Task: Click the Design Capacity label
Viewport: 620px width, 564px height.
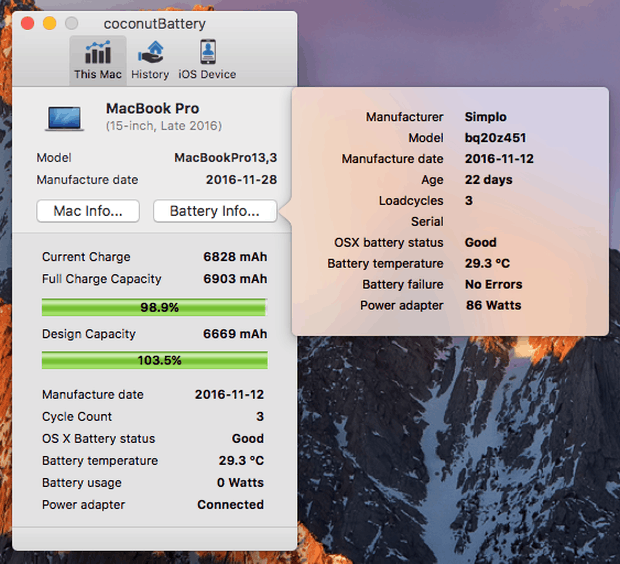Action: [x=89, y=334]
